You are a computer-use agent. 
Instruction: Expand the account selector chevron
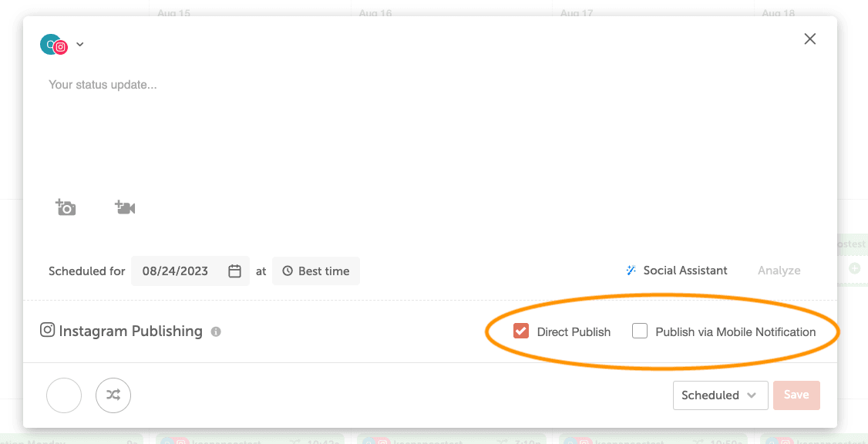[80, 45]
